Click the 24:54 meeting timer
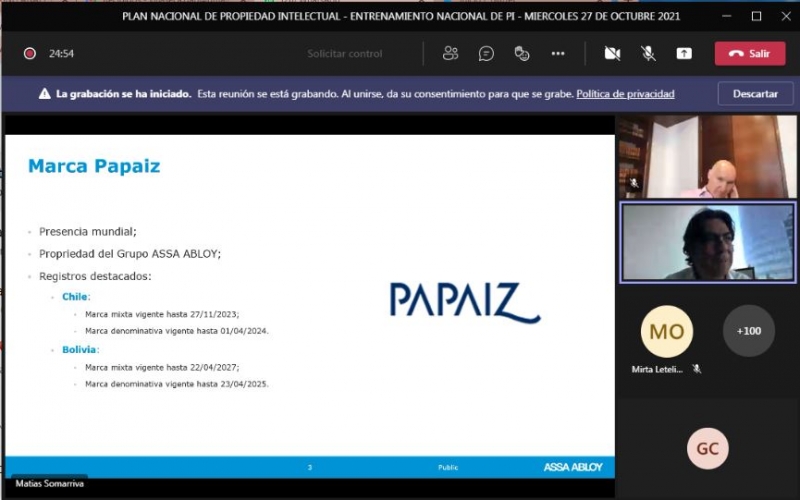800x500 pixels. (61, 54)
